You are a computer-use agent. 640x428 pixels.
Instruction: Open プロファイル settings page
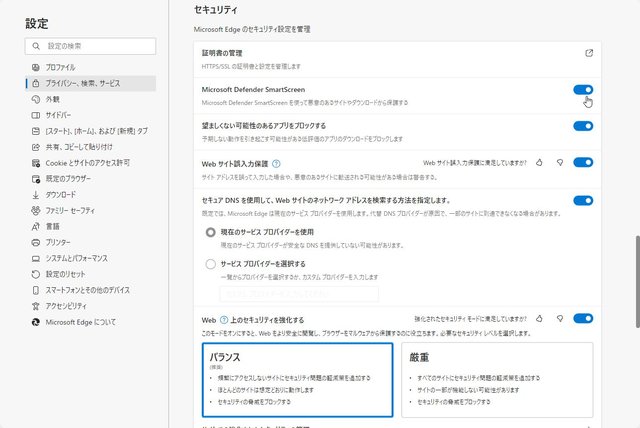(91, 67)
